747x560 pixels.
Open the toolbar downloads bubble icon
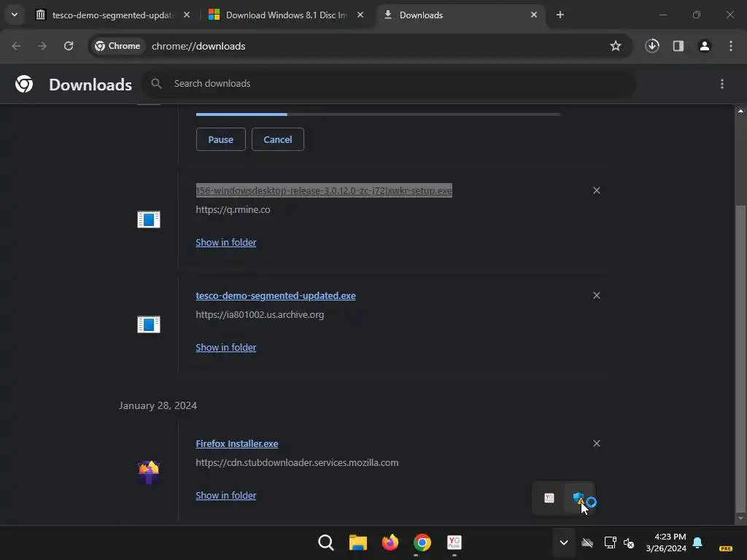coord(652,46)
